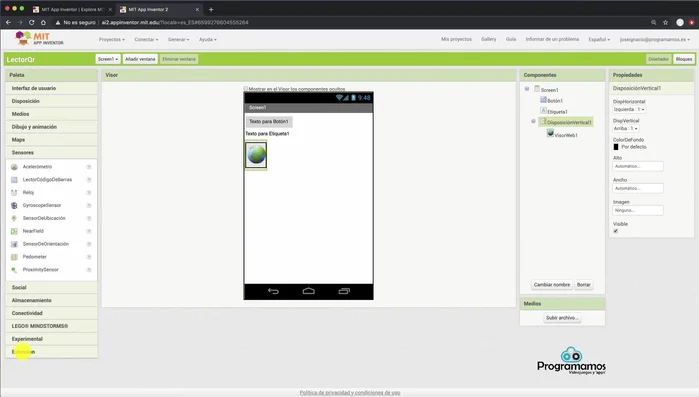This screenshot has width=699, height=397.
Task: Expand the Medios palette section
Action: (52, 114)
